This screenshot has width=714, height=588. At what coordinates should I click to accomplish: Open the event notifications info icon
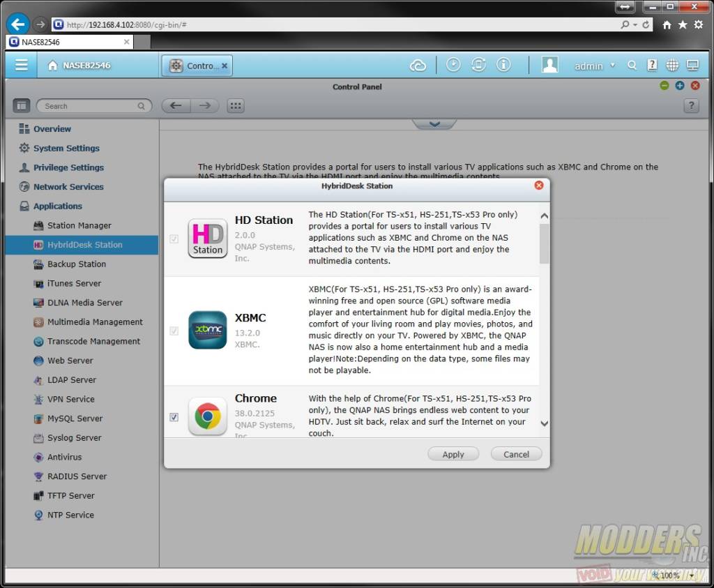coord(503,65)
